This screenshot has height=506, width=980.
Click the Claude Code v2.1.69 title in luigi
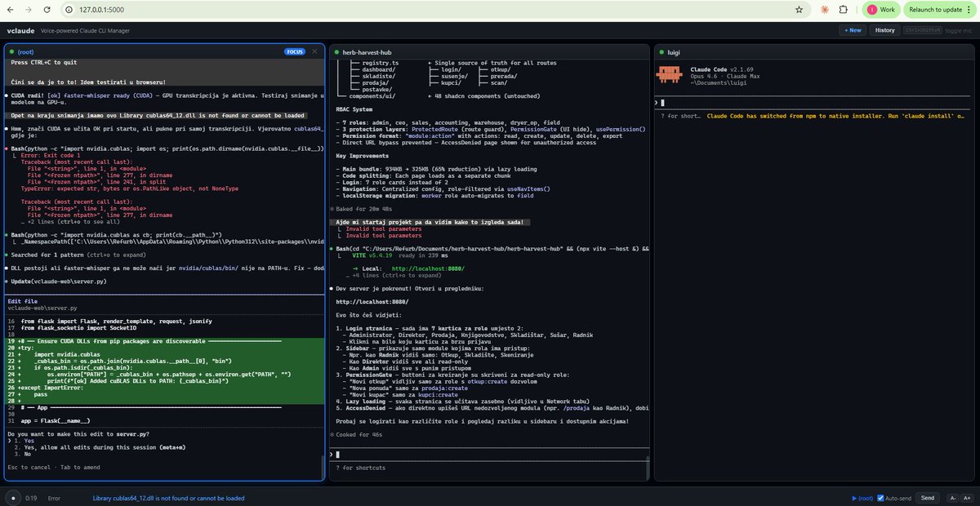point(720,69)
